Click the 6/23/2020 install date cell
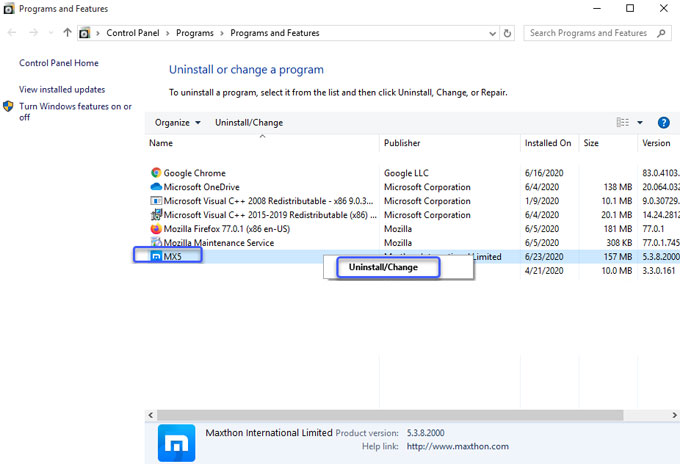Screen dimensions: 680x464 click(544, 257)
